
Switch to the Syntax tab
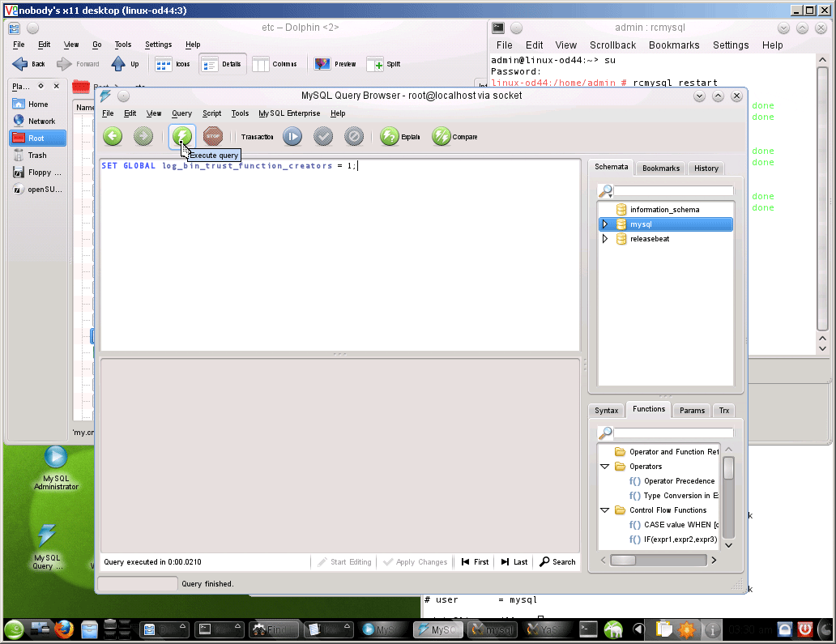point(606,410)
